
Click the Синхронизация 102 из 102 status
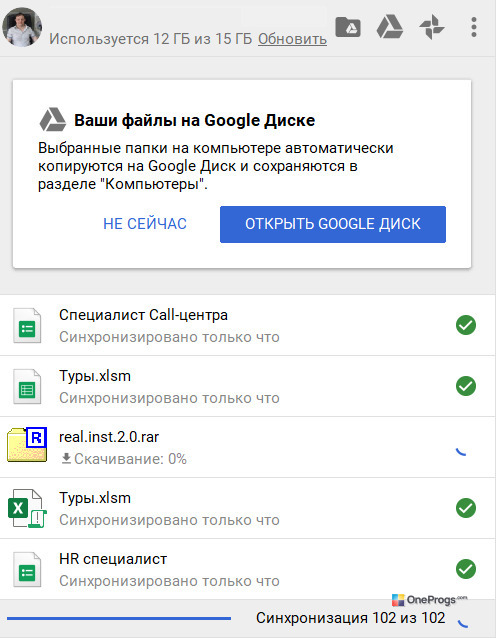click(350, 618)
